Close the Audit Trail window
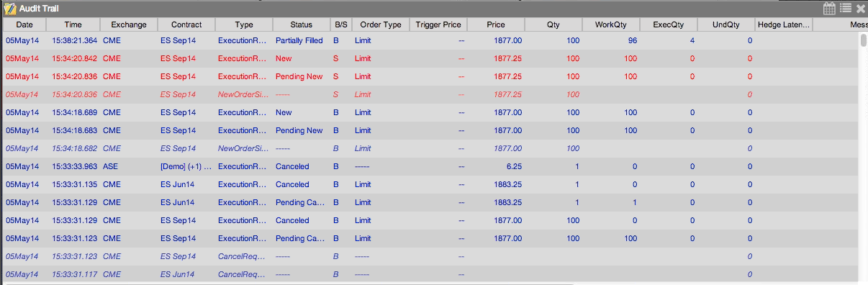 [860, 9]
